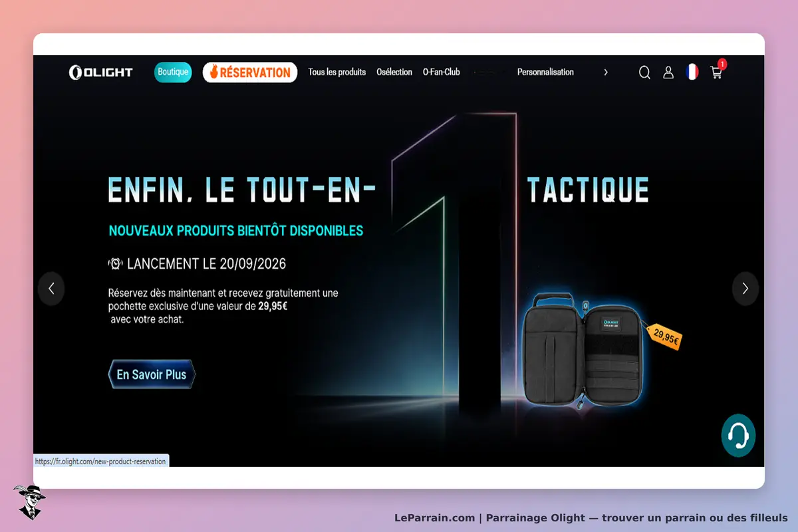Image resolution: width=798 pixels, height=532 pixels.
Task: Click the TACTIQUE headline word
Action: tap(588, 190)
